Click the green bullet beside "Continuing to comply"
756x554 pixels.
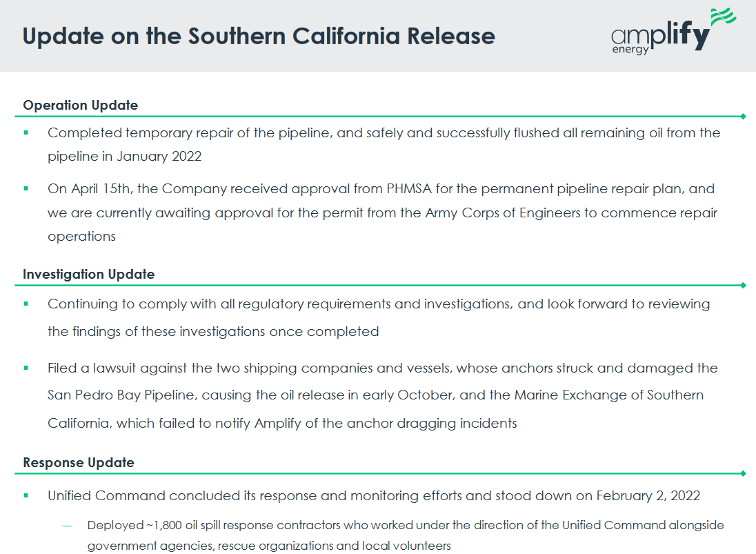[x=26, y=303]
